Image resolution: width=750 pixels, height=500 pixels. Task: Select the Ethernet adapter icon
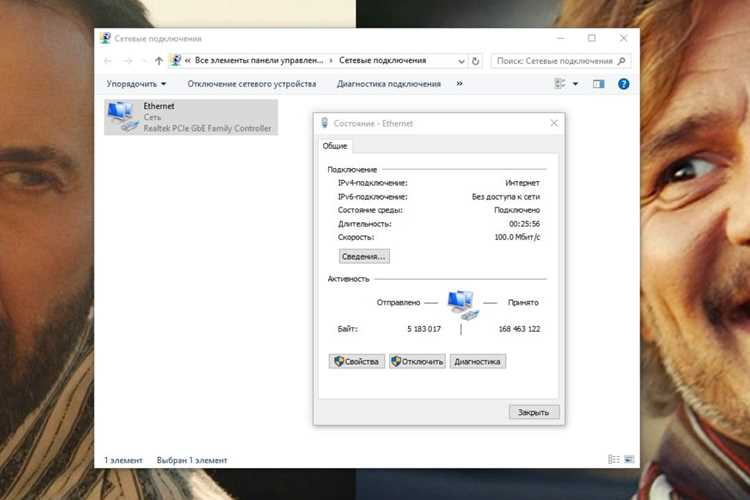pyautogui.click(x=122, y=116)
